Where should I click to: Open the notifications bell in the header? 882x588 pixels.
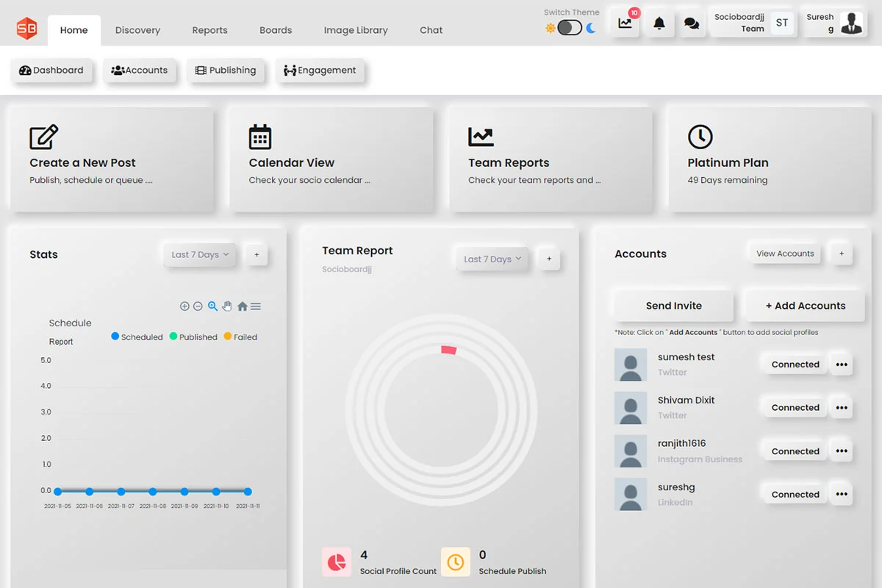coord(659,22)
